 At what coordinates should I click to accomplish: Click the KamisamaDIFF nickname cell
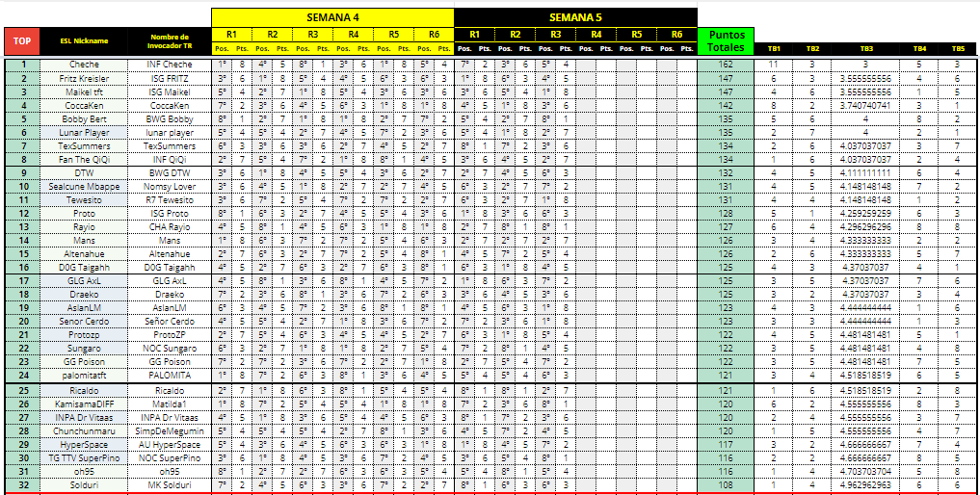click(84, 404)
